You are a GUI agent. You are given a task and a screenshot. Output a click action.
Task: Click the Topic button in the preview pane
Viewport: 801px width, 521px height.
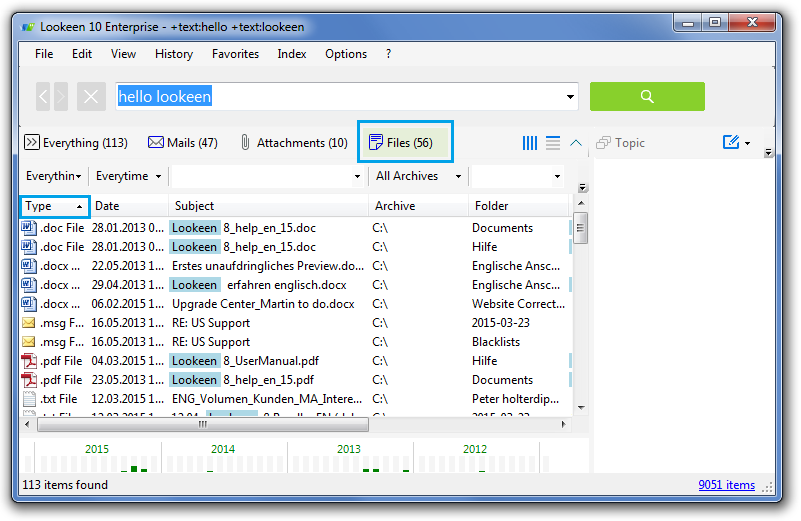tap(621, 143)
